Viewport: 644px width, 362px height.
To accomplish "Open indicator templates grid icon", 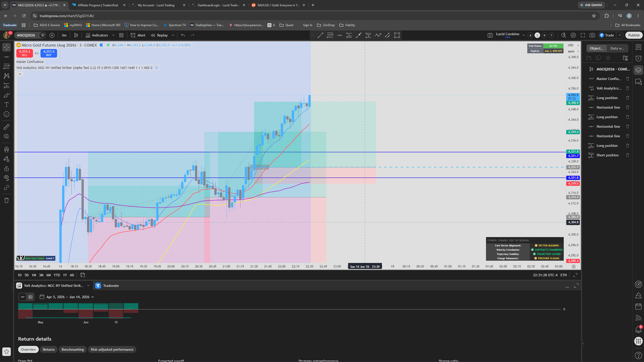I will click(121, 35).
